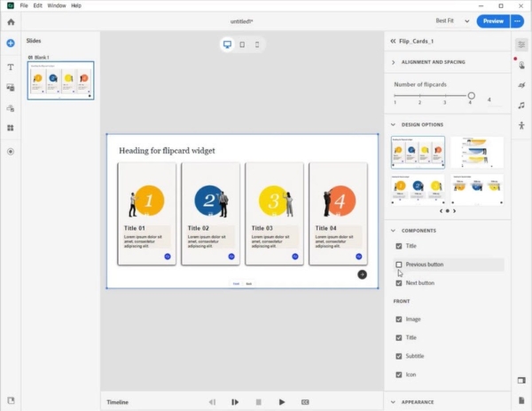
Task: Click the Home icon in left sidebar
Action: (x=11, y=21)
